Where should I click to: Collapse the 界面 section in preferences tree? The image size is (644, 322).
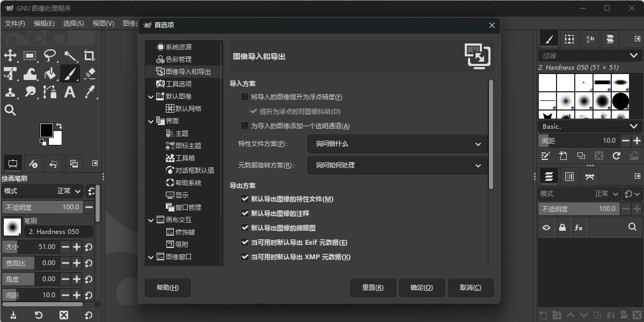tap(151, 121)
